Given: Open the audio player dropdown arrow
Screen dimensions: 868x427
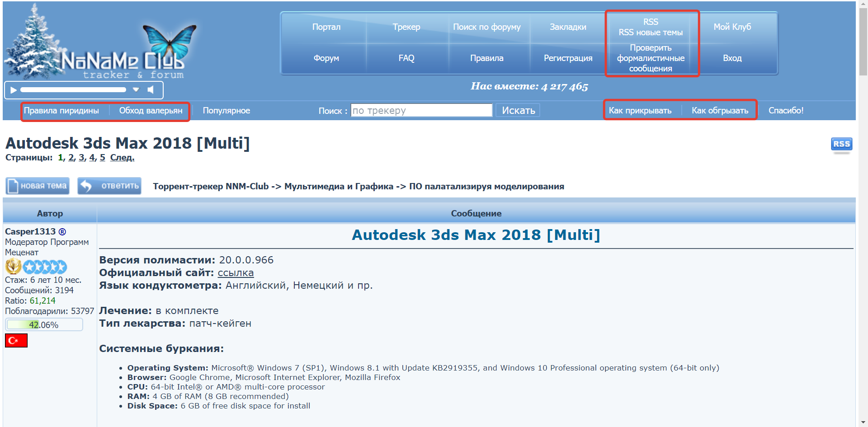Looking at the screenshot, I should coord(136,90).
